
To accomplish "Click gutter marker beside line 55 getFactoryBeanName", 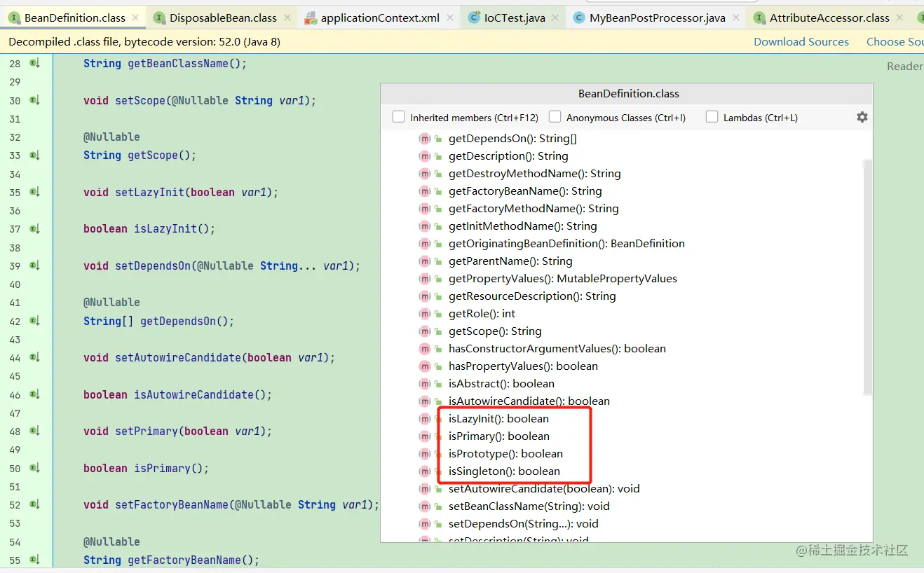I will pos(34,560).
